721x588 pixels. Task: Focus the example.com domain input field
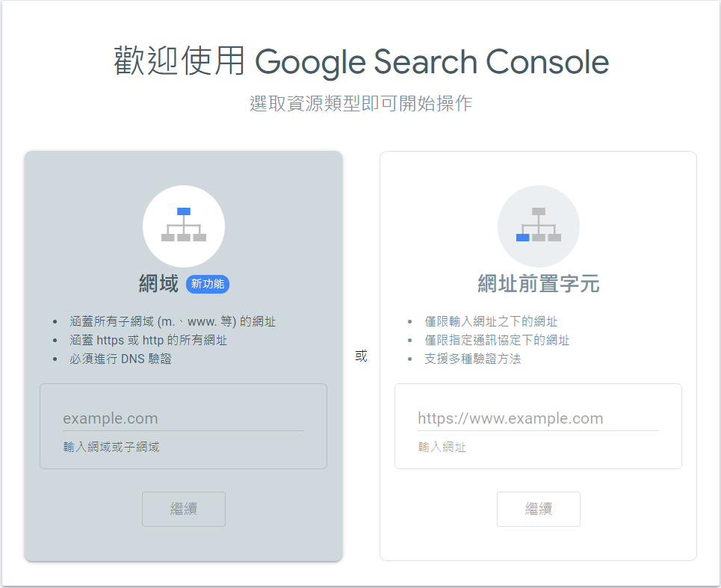pos(183,418)
